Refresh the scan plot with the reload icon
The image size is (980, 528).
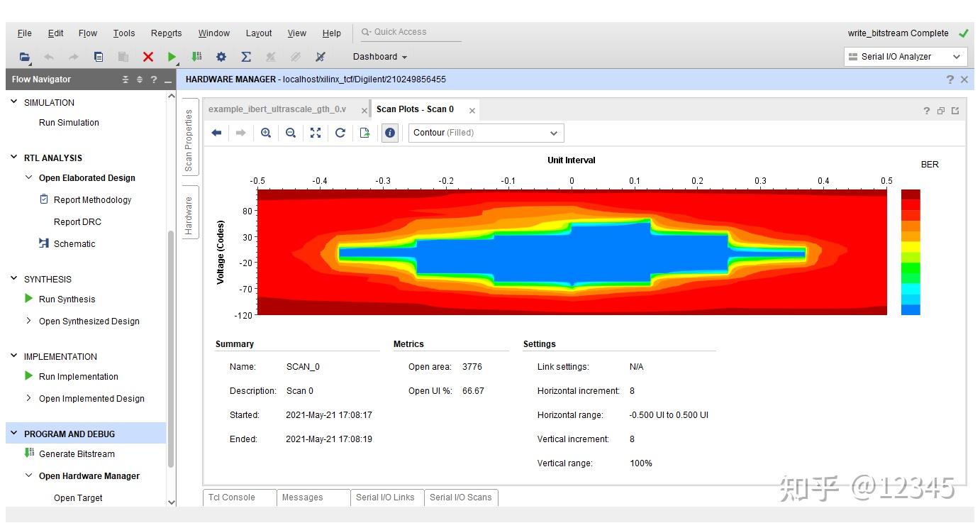coord(340,133)
